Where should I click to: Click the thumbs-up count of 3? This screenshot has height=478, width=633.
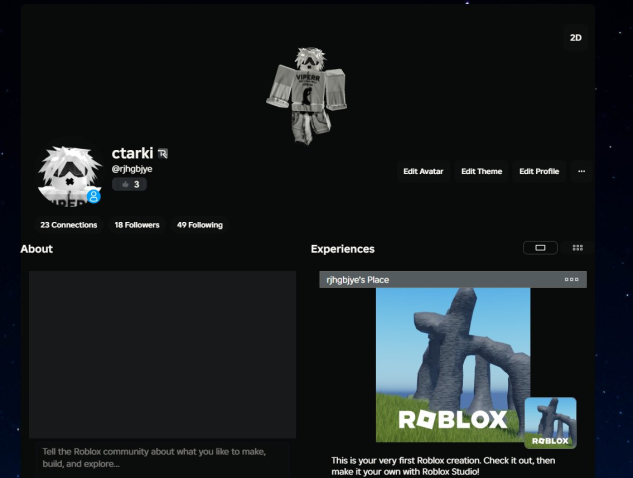point(129,184)
